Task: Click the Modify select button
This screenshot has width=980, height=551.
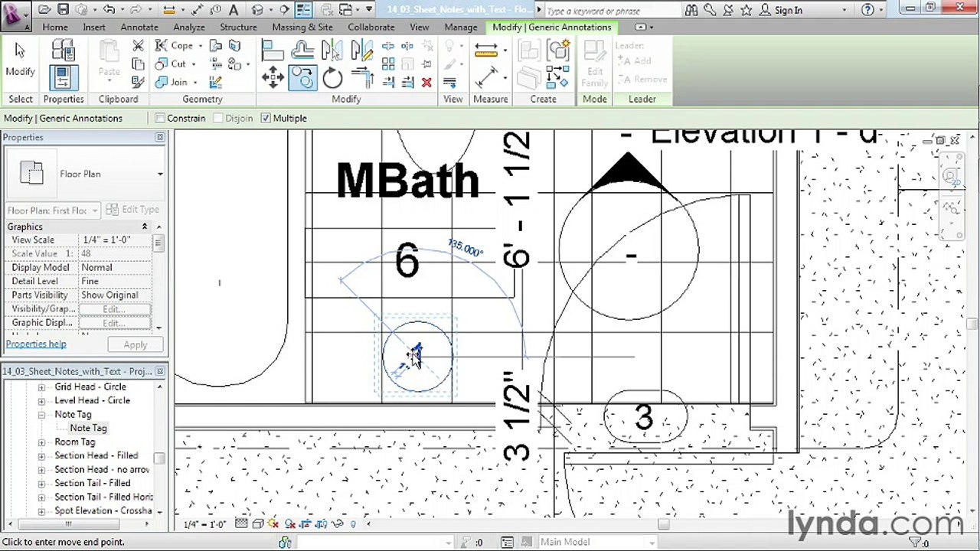Action: pyautogui.click(x=20, y=60)
